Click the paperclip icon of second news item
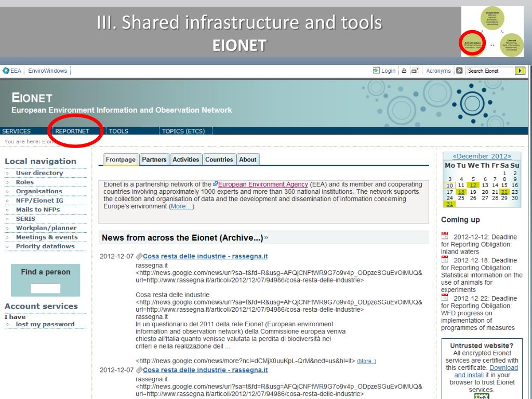532x399 pixels. 139,370
